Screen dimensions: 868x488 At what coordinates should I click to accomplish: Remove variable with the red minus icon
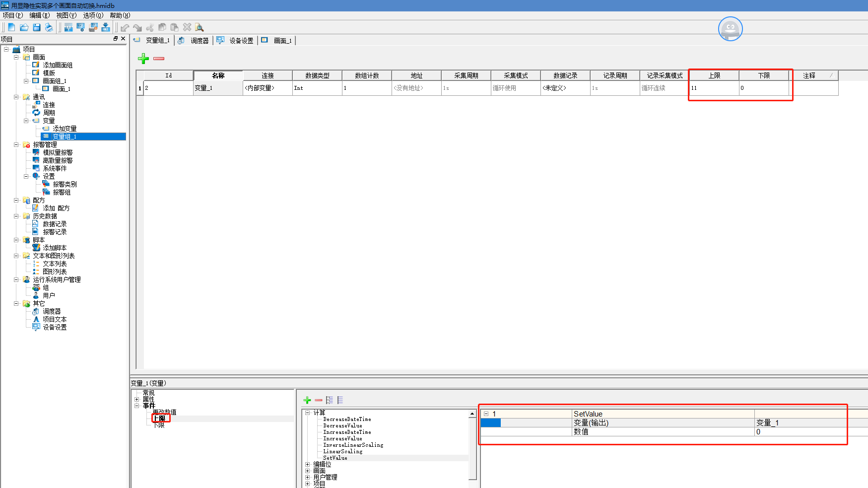click(159, 59)
